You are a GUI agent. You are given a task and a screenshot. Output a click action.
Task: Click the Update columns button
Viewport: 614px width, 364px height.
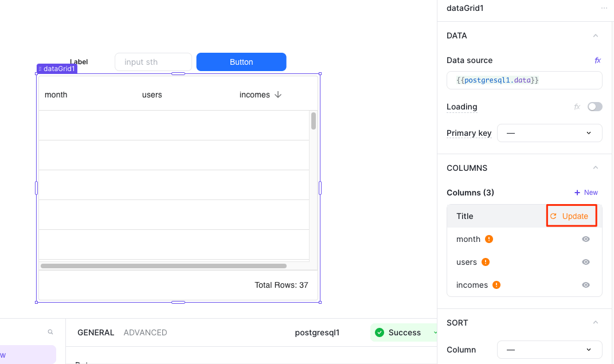pos(572,216)
